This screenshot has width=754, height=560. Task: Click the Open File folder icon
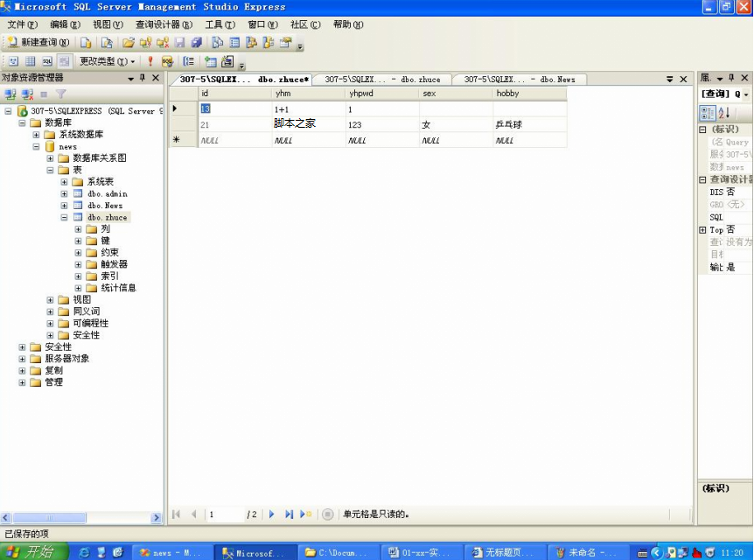click(129, 43)
